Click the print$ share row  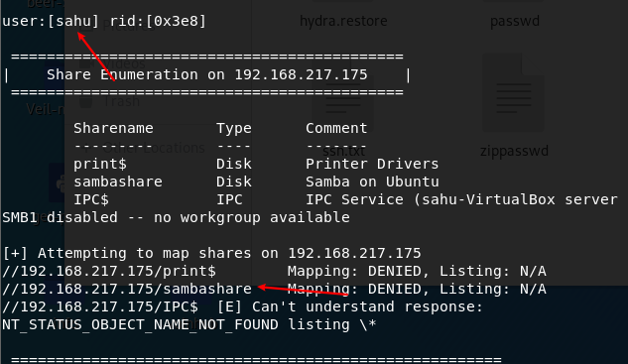click(256, 164)
